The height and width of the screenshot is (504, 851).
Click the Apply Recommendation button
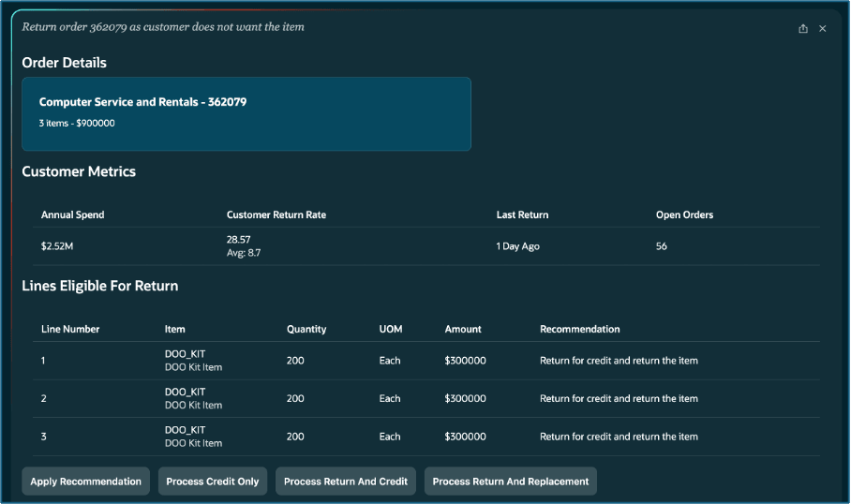coord(85,482)
